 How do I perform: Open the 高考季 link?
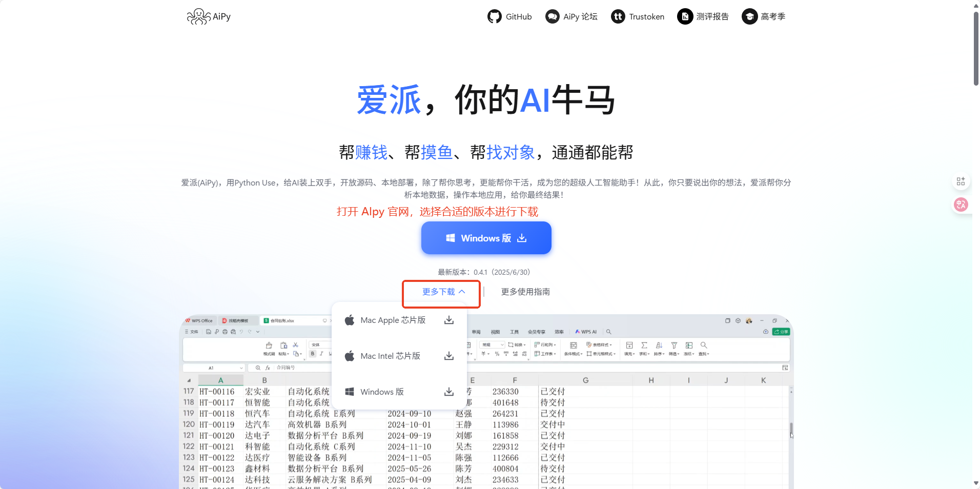(x=764, y=16)
